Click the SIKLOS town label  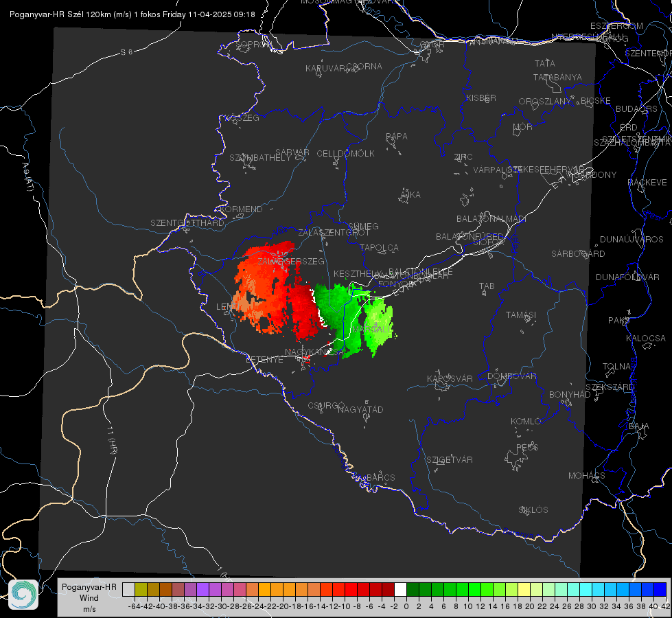(533, 510)
